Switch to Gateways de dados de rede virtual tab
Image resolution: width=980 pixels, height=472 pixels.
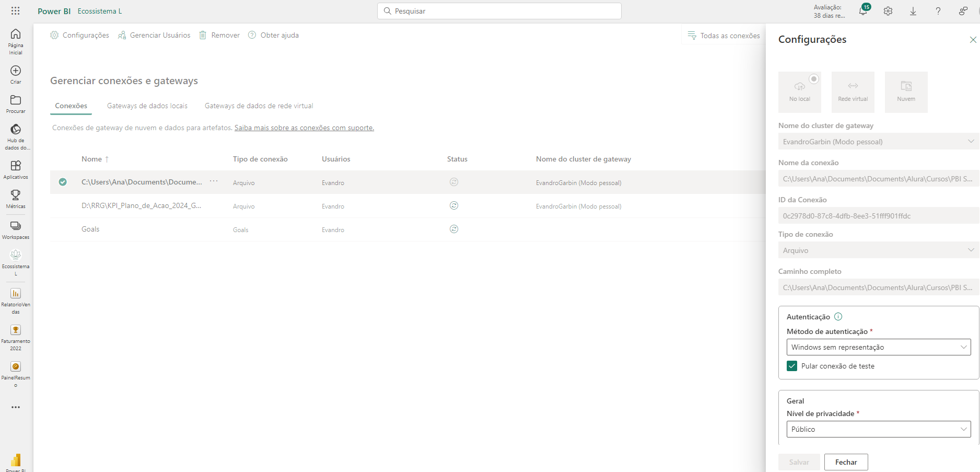coord(259,106)
